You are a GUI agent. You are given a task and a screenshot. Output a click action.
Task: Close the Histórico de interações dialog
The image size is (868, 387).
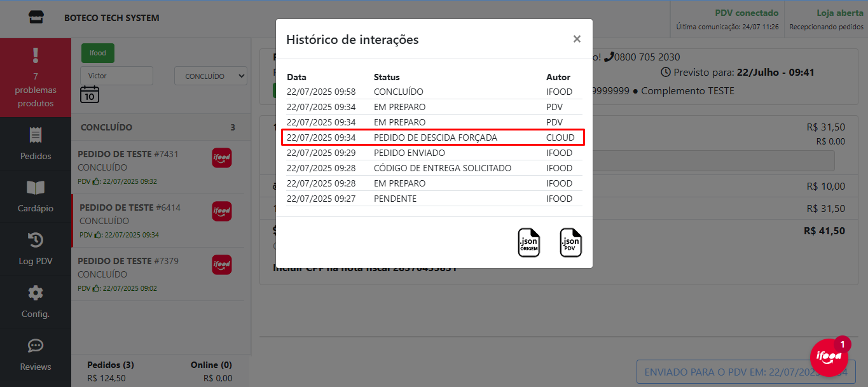coord(577,39)
